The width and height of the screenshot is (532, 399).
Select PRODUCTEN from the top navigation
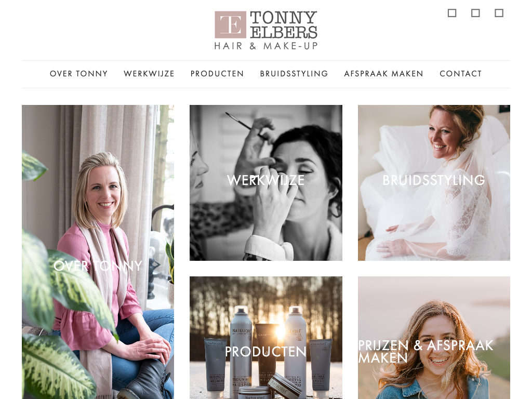coord(217,74)
